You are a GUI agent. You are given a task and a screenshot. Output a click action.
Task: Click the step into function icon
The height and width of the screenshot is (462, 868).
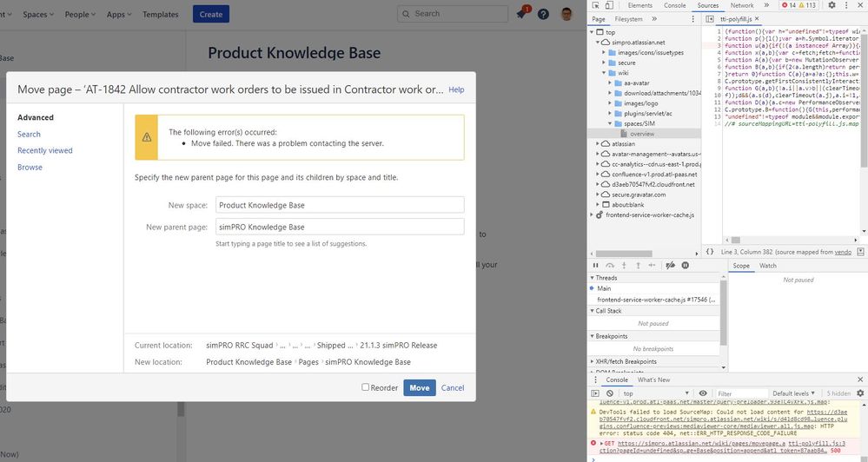pos(624,266)
